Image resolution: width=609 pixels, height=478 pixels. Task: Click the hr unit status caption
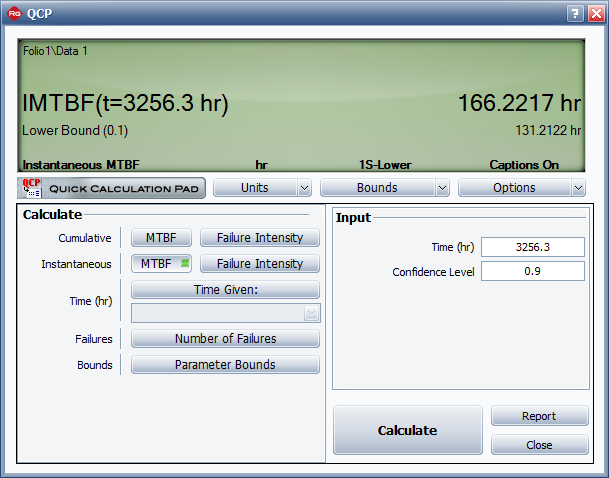coord(261,165)
